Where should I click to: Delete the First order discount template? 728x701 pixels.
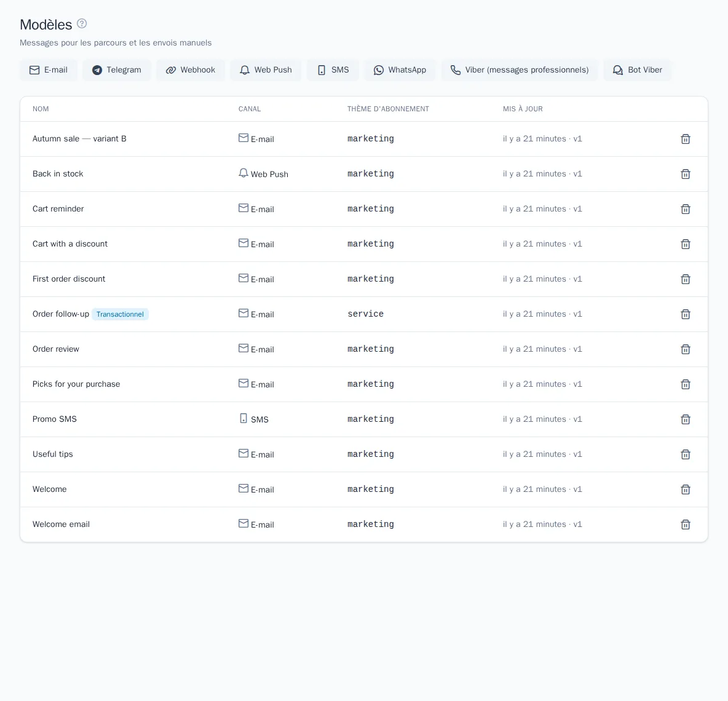point(686,279)
